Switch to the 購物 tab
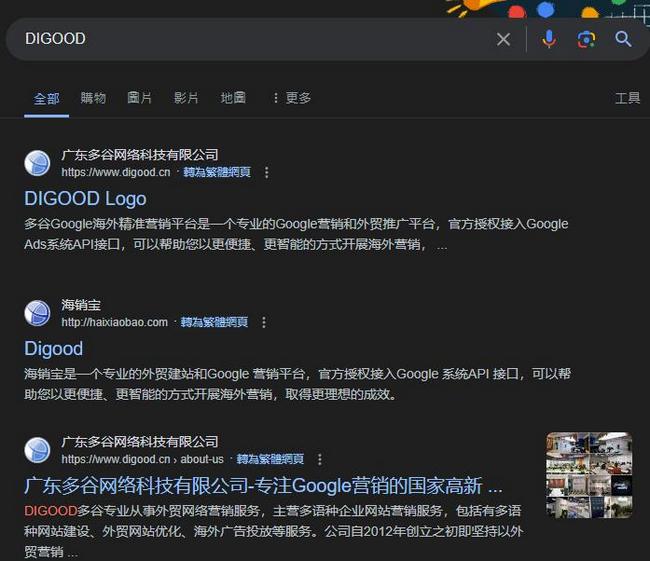The image size is (650, 561). click(x=93, y=98)
